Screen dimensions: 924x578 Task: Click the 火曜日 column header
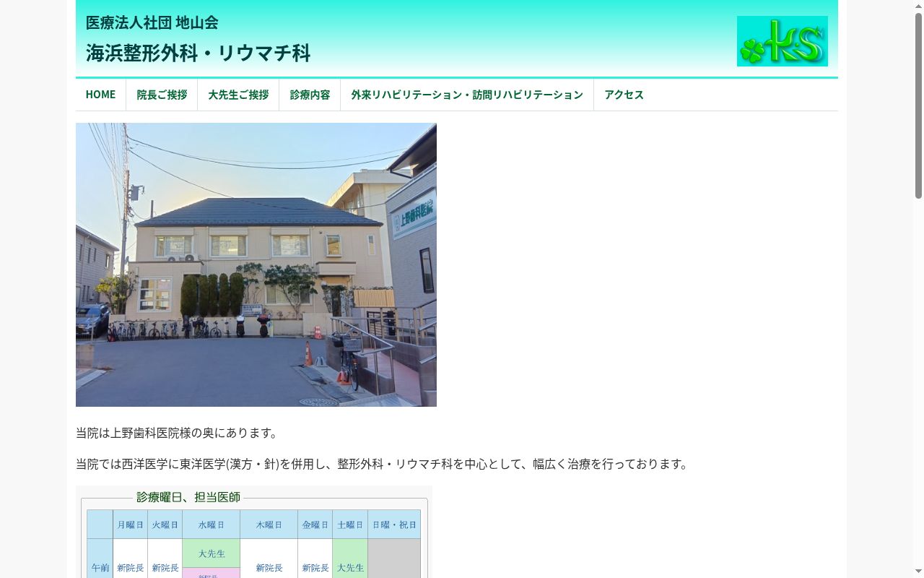pos(165,525)
